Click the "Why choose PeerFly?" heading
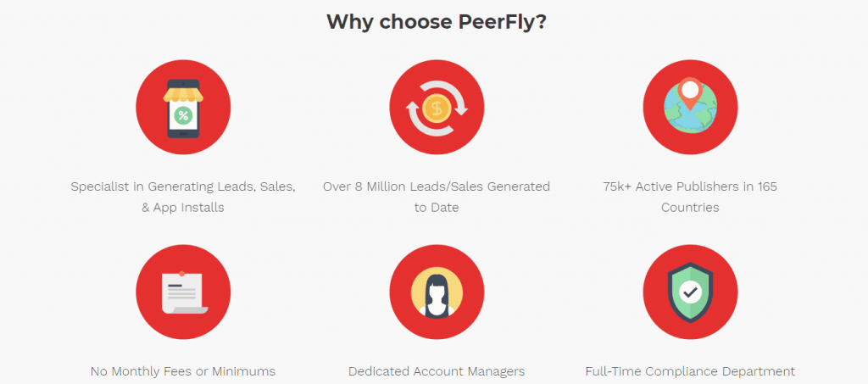The image size is (868, 384). click(x=437, y=21)
